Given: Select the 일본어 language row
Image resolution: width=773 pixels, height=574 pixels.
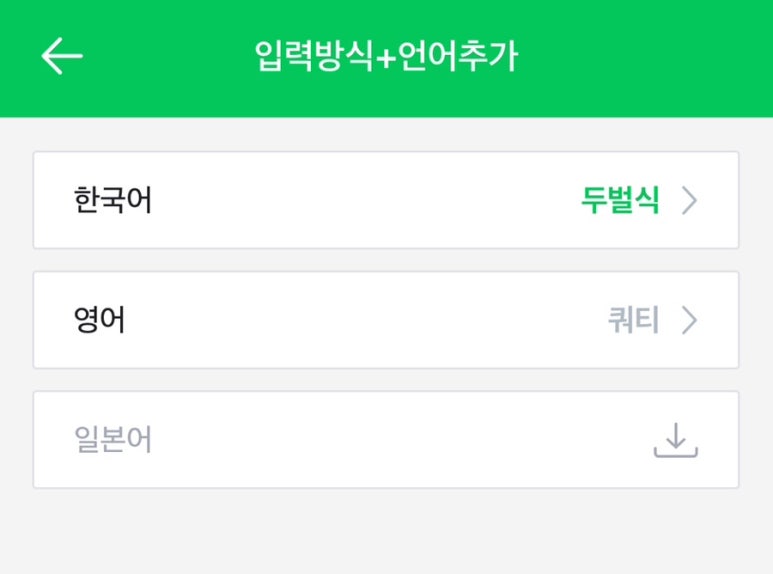Looking at the screenshot, I should click(386, 440).
